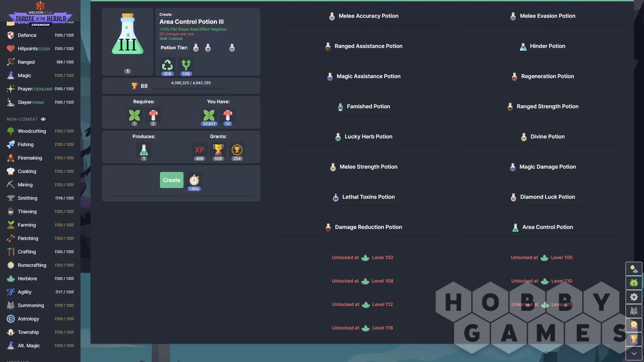Toggle Non-Combat section visibility eye icon
Screen dimensions: 644x362
[43, 119]
